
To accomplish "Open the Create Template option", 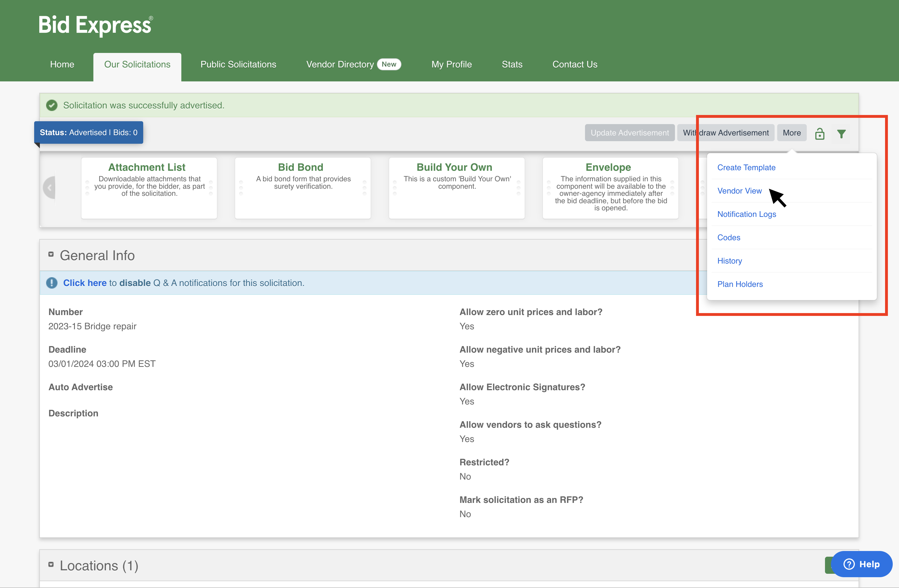I will pyautogui.click(x=746, y=167).
